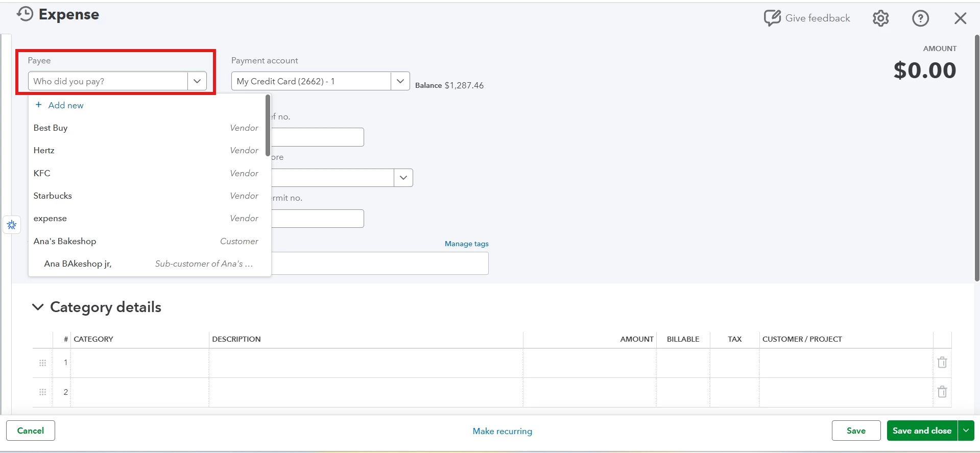
Task: Click Add new in payee list
Action: pos(66,105)
